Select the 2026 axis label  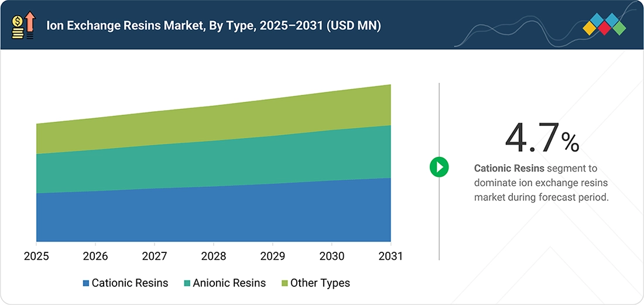[95, 256]
